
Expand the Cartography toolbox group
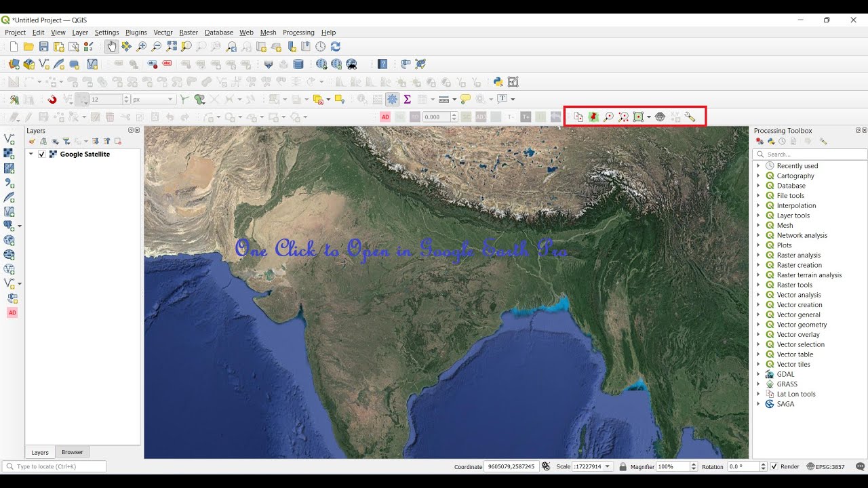pos(759,176)
